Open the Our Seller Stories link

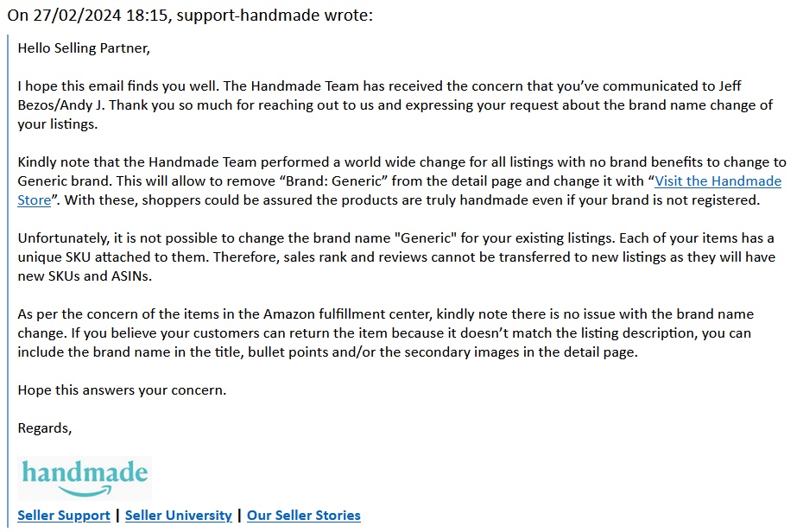304,515
